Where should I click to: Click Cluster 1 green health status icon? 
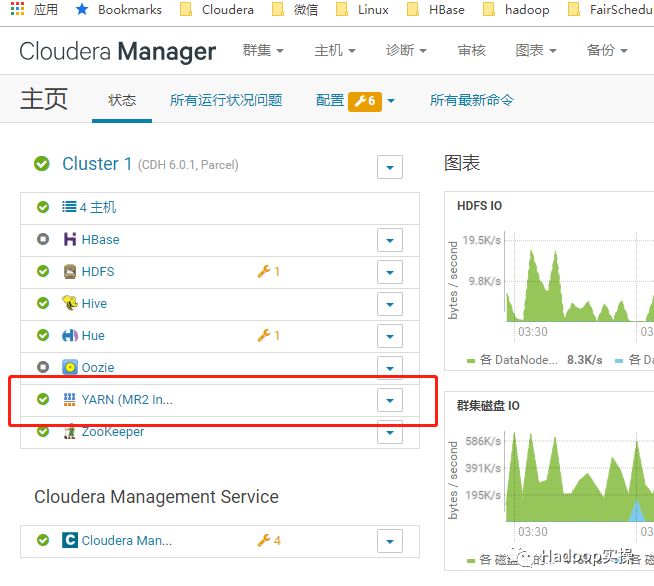(x=42, y=164)
